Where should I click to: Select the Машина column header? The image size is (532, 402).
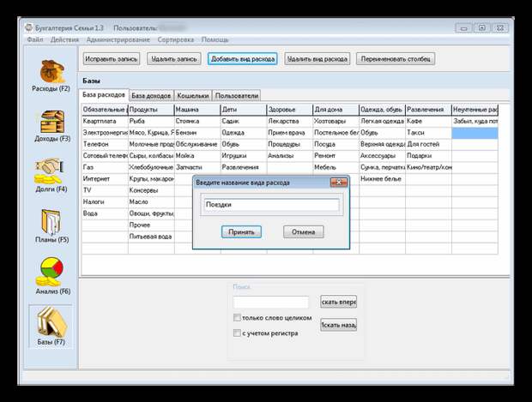tap(197, 110)
